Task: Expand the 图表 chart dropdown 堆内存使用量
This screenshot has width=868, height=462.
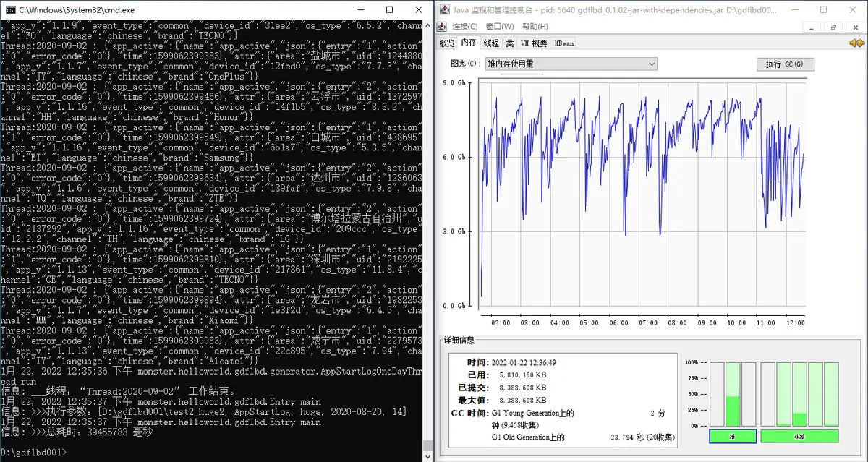Action: [571, 64]
